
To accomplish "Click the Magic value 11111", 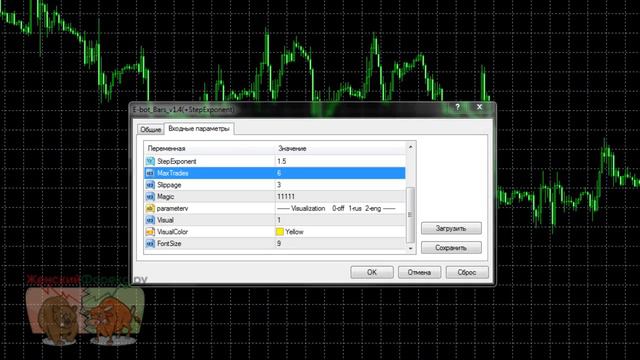I will click(286, 196).
